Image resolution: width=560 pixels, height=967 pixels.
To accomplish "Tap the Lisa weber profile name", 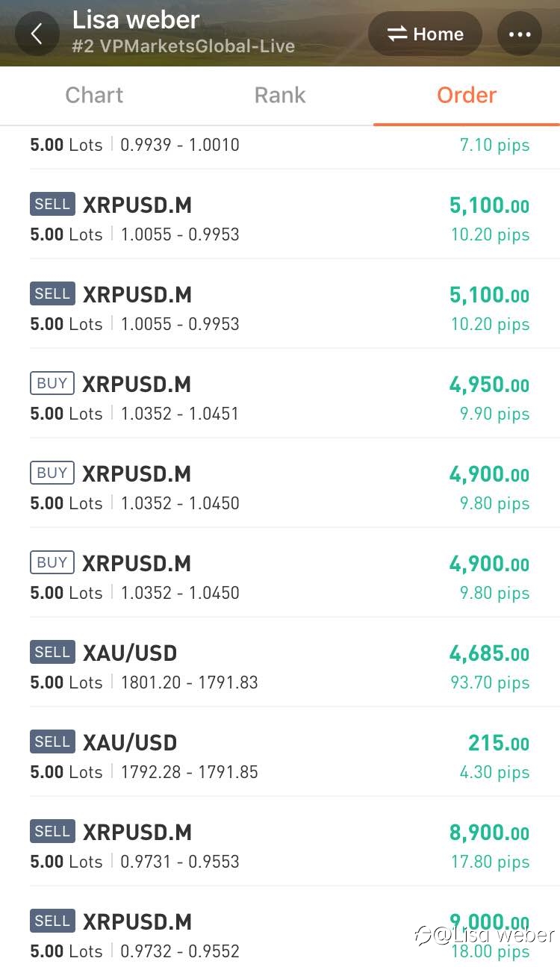I will tap(136, 19).
